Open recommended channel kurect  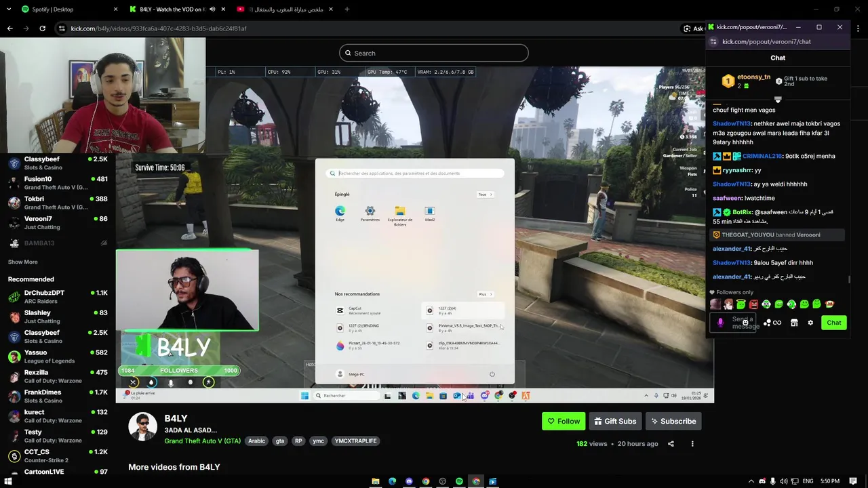58,416
